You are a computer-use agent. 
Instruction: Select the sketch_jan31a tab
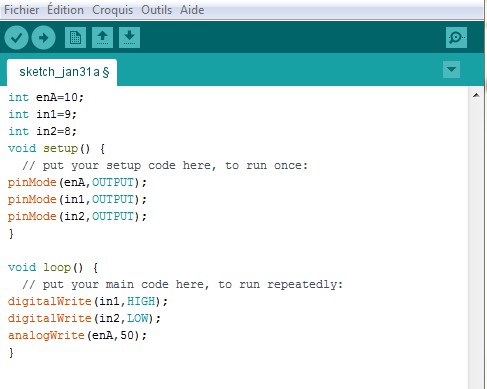click(62, 72)
